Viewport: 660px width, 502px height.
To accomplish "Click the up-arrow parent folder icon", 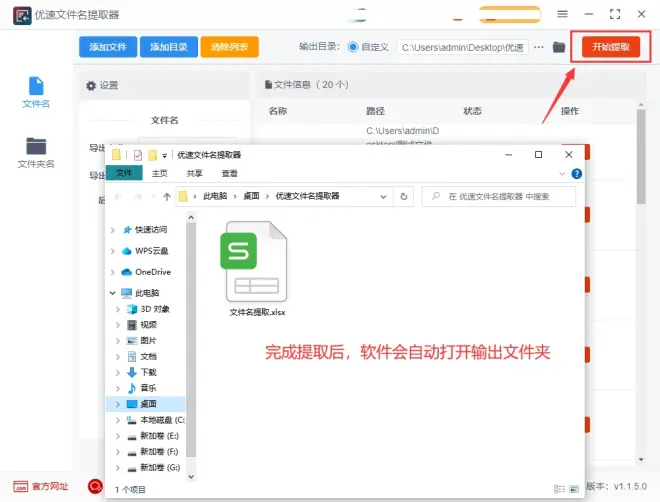I will click(162, 197).
